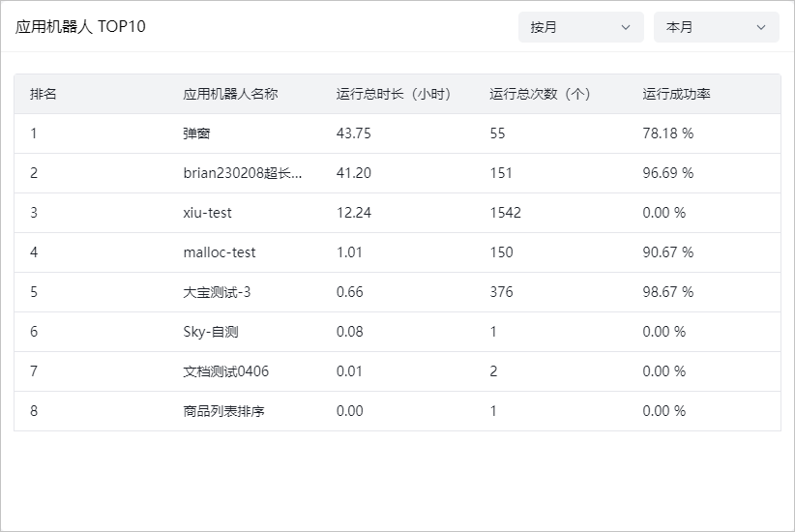
Task: Click the truncated brian230208超长 robot name
Action: pos(242,173)
